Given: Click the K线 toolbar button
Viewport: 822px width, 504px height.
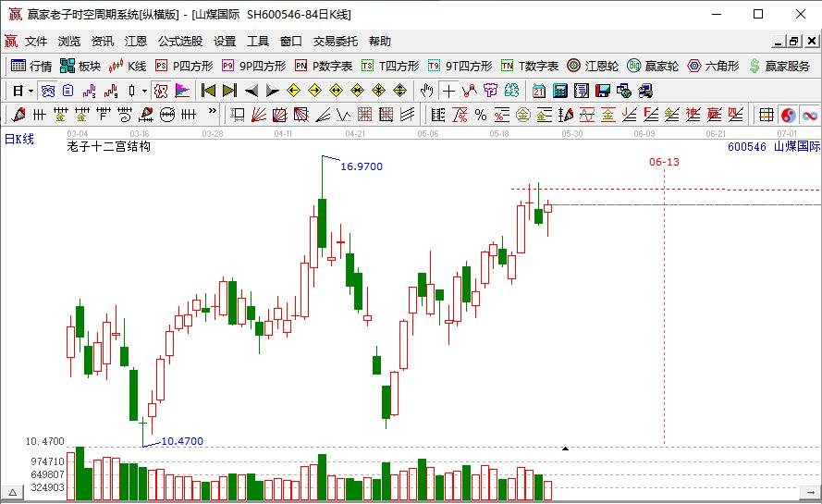Looking at the screenshot, I should tap(128, 66).
